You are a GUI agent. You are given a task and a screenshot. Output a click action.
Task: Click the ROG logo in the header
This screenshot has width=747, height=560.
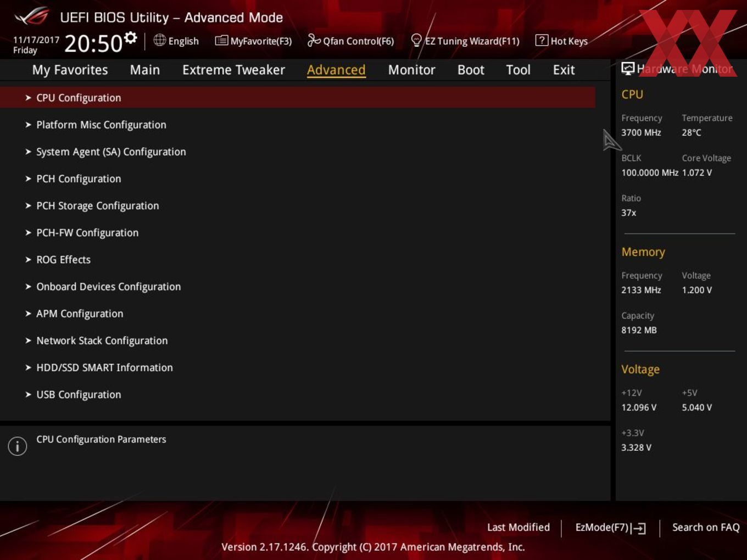coord(32,16)
